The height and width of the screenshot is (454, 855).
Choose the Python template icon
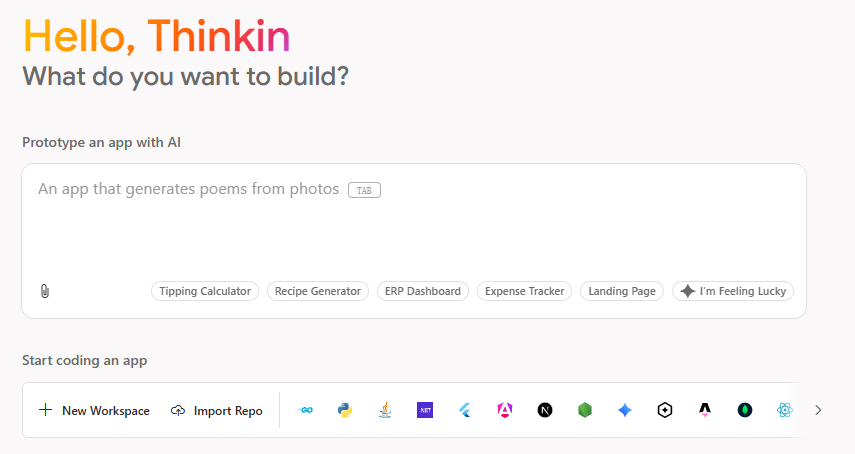pos(345,410)
